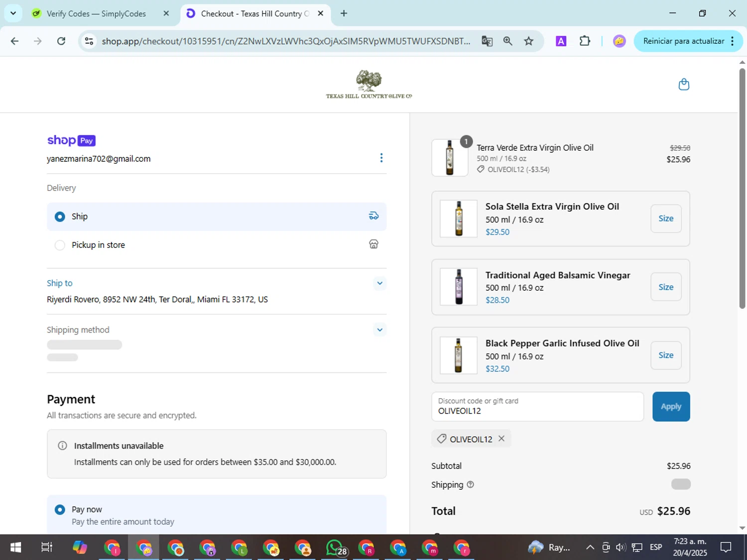Open the Shop Pay account options menu
This screenshot has width=747, height=560.
381,158
